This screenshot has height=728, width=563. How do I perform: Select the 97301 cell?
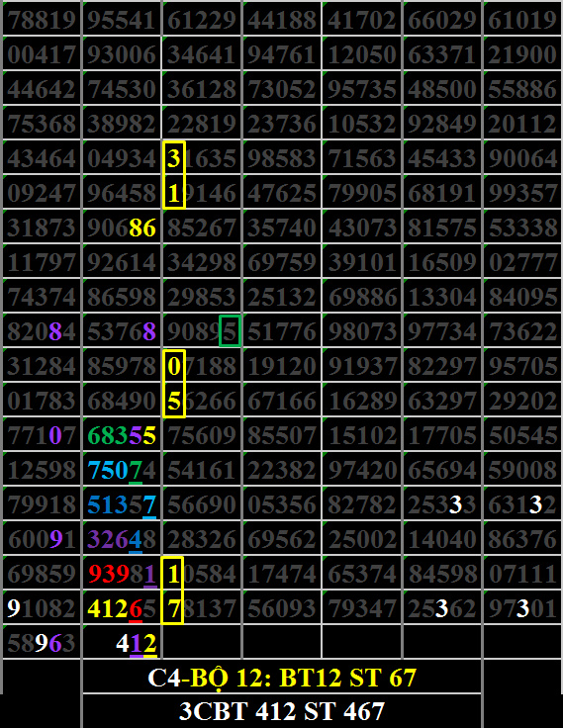(x=522, y=608)
